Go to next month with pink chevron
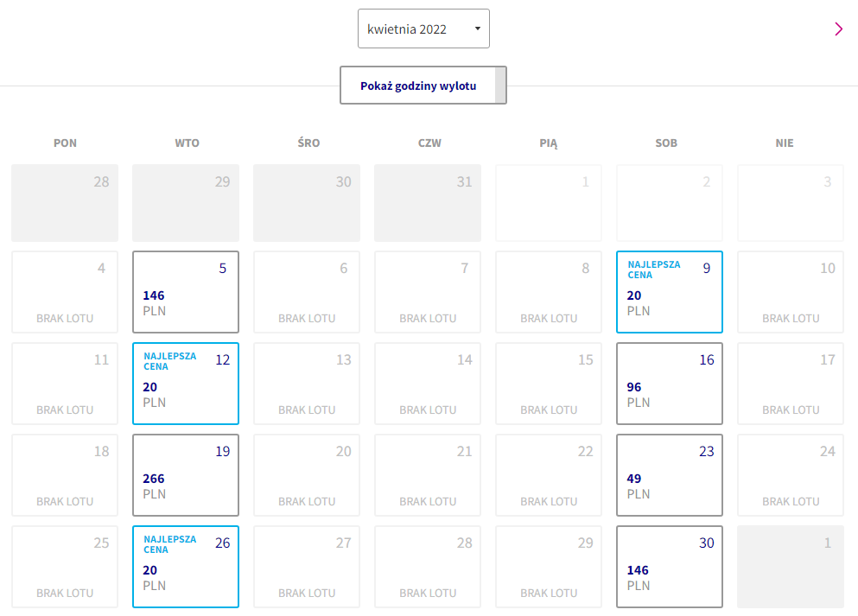Screen dimensions: 858x616 838,29
